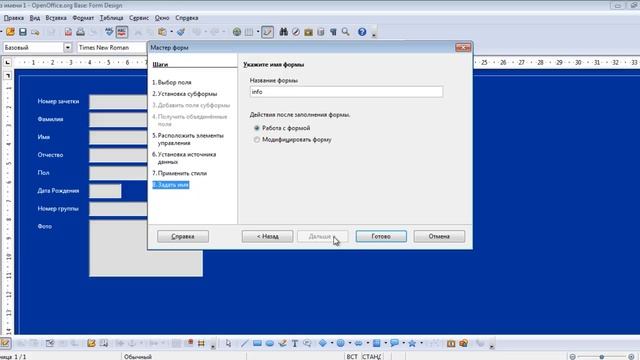Expand the Basic Shapes dropdown arrow
The width and height of the screenshot is (640, 360).
tap(332, 344)
